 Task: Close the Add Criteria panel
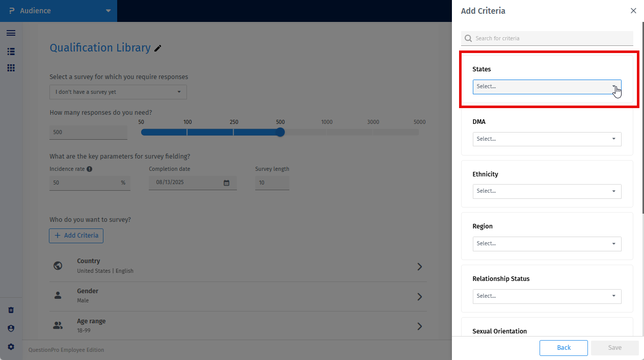633,11
